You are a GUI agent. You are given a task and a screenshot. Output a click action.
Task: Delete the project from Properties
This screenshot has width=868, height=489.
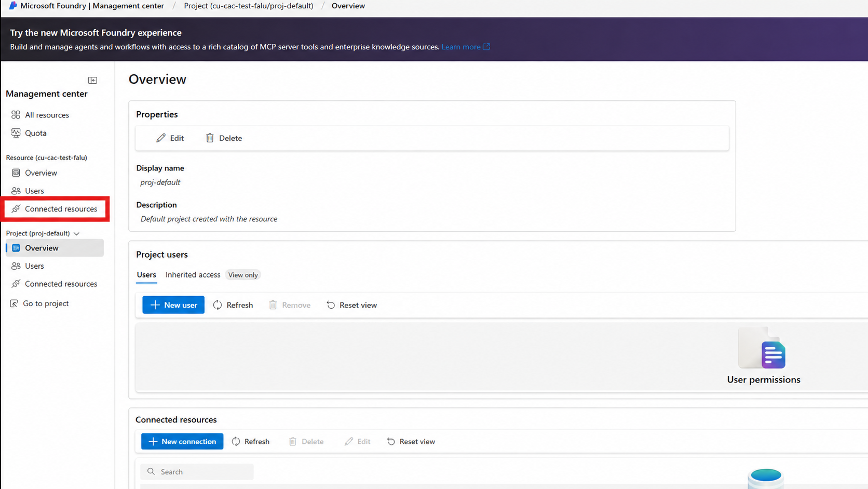point(224,138)
